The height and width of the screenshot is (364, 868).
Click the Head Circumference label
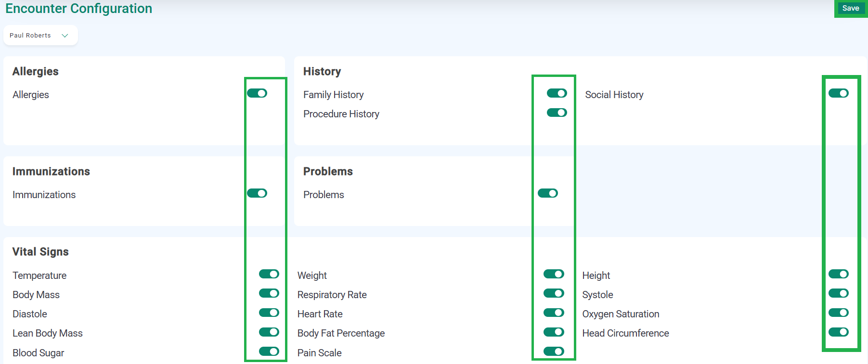coord(626,333)
